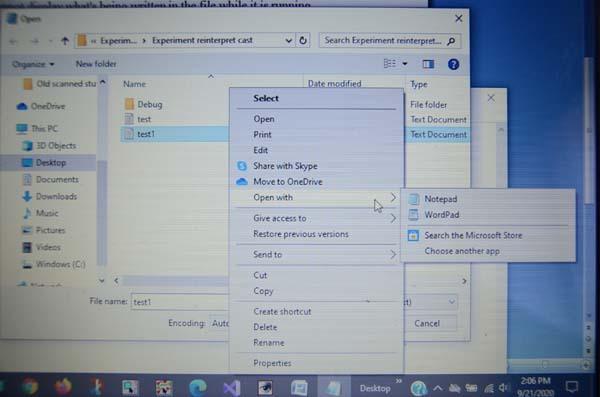
Task: Click Select at top of context menu
Action: (266, 98)
